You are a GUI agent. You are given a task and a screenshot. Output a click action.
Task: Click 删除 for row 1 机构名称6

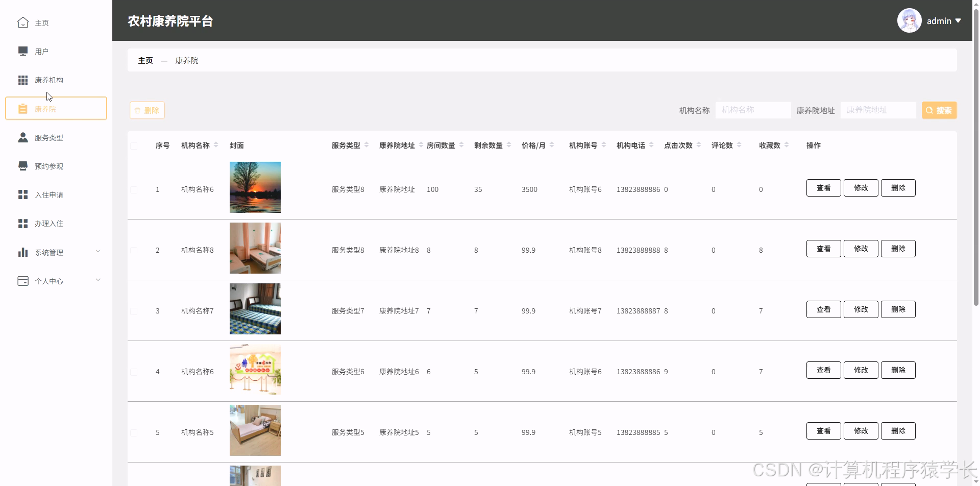point(898,188)
